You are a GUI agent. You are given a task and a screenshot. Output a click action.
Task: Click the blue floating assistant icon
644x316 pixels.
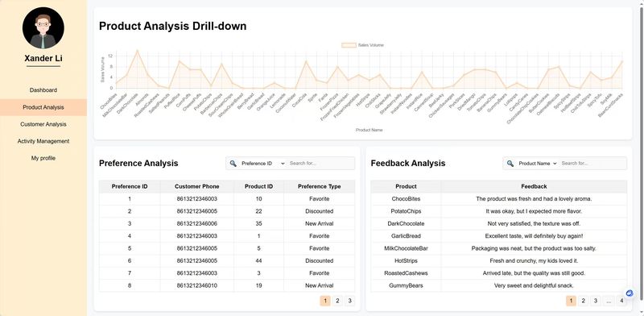[x=630, y=293]
